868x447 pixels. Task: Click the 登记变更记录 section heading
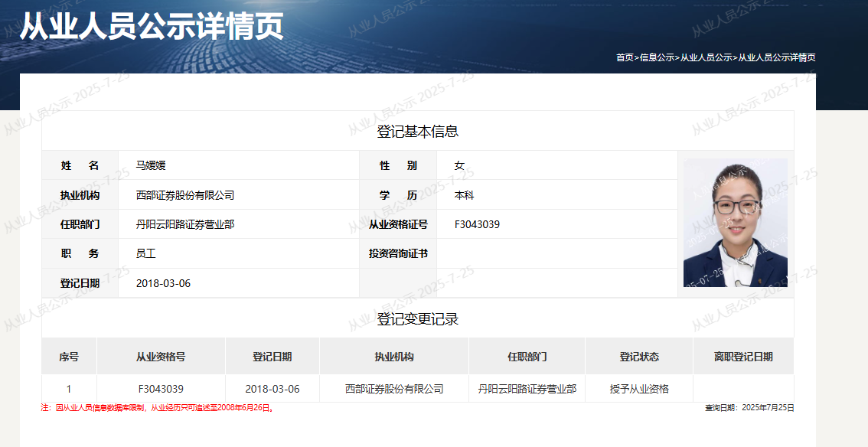tap(417, 318)
